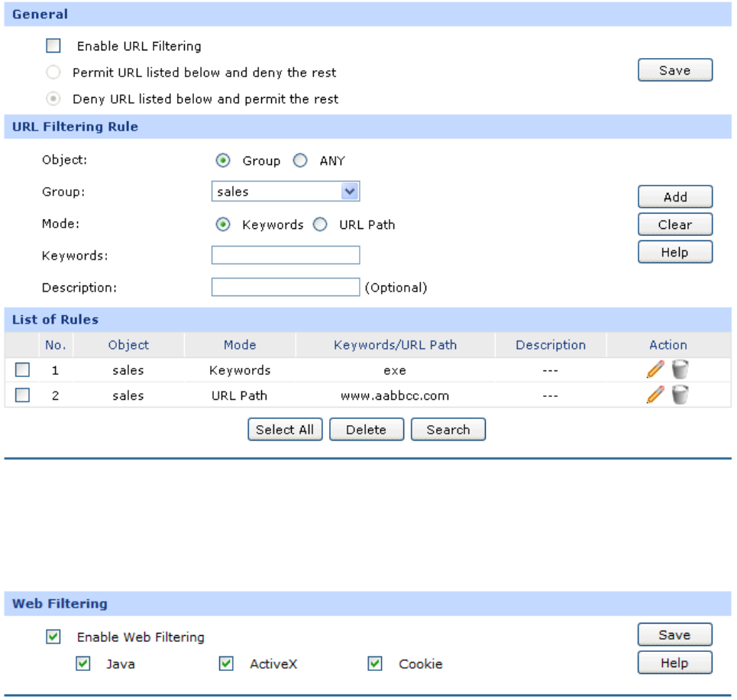Check the box for rule number 1

coord(22,369)
